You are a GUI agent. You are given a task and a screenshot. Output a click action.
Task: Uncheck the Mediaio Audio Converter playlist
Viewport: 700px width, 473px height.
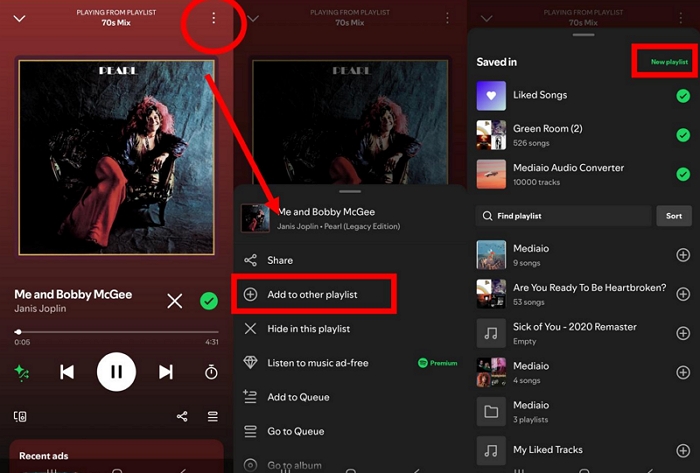683,174
